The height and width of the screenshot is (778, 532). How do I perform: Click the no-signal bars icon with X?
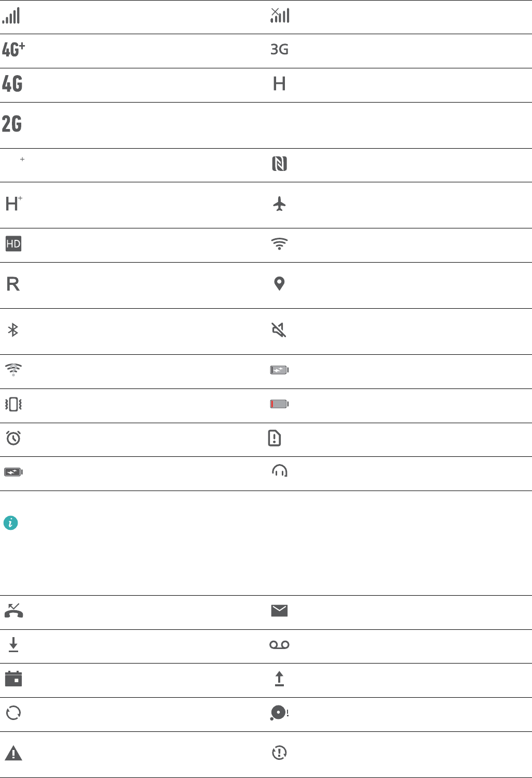pyautogui.click(x=280, y=16)
